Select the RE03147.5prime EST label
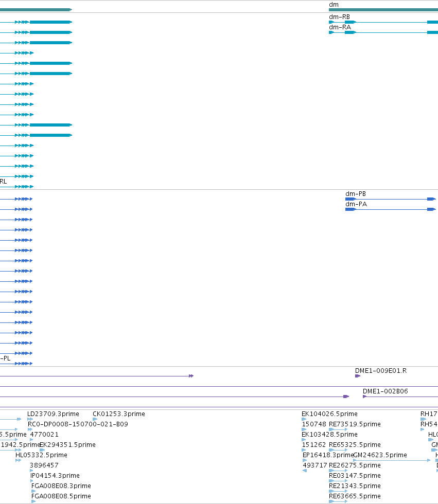 355,476
